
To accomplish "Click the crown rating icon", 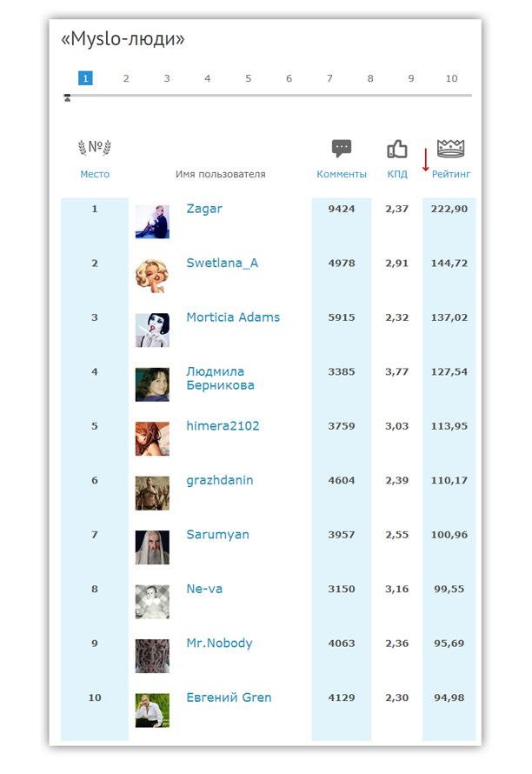I will [450, 149].
